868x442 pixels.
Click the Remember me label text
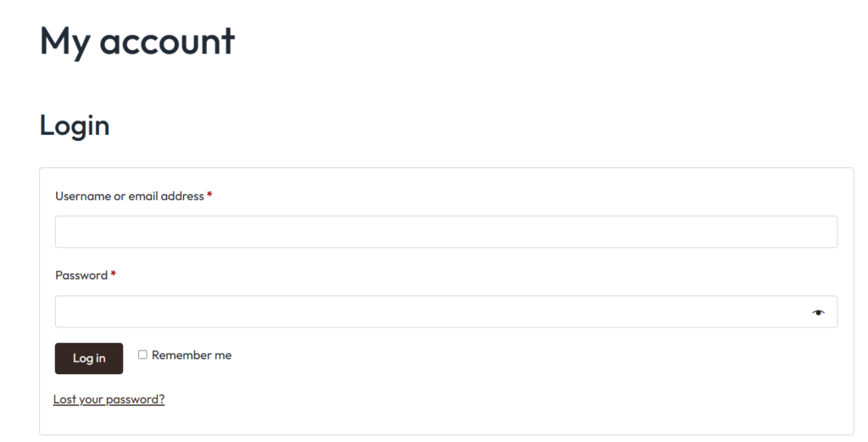(192, 355)
